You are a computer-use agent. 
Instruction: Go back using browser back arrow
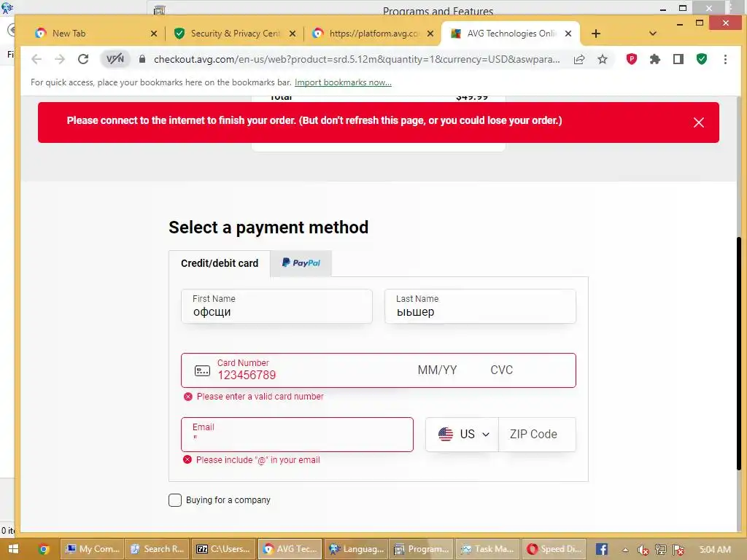click(x=36, y=59)
